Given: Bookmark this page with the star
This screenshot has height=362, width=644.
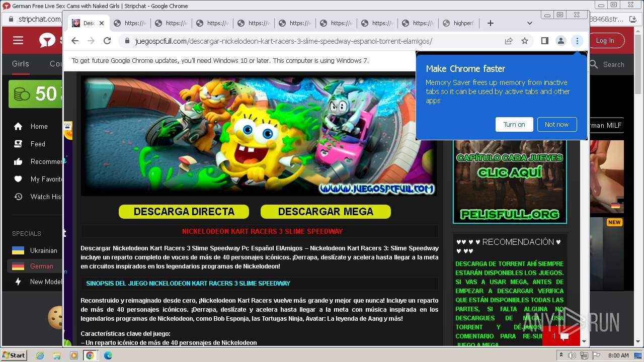Looking at the screenshot, I should [x=525, y=41].
